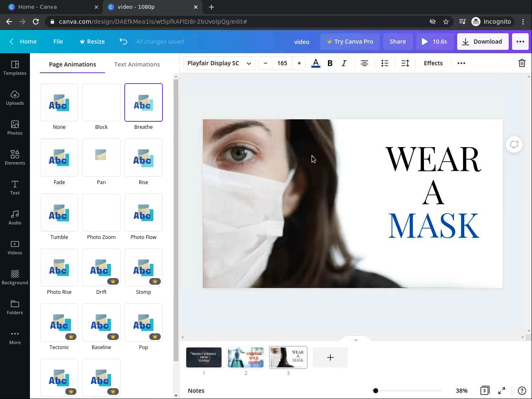Open the help question mark
Screen dimensions: 532x399
[x=522, y=391]
